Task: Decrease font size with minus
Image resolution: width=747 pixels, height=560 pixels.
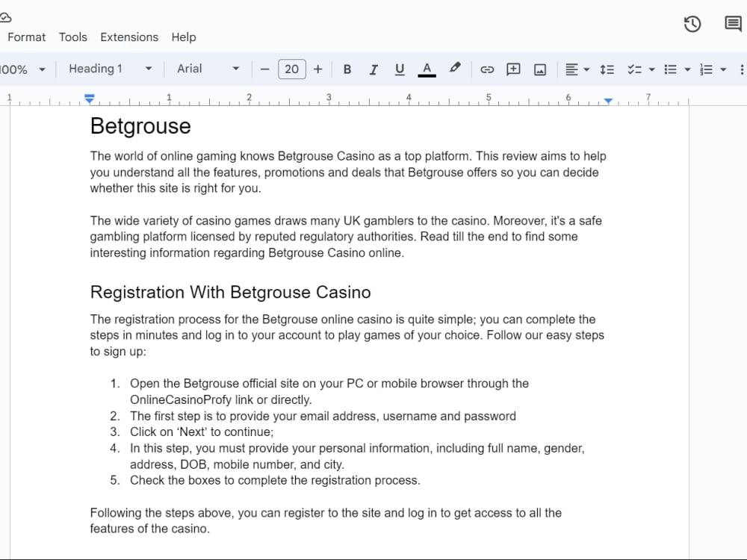Action: [265, 69]
